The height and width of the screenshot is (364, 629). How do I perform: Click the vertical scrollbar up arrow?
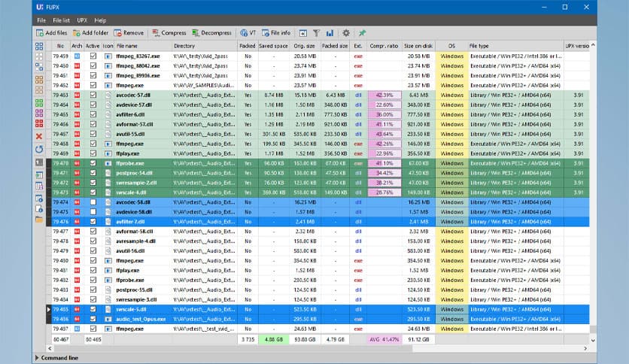coord(593,45)
